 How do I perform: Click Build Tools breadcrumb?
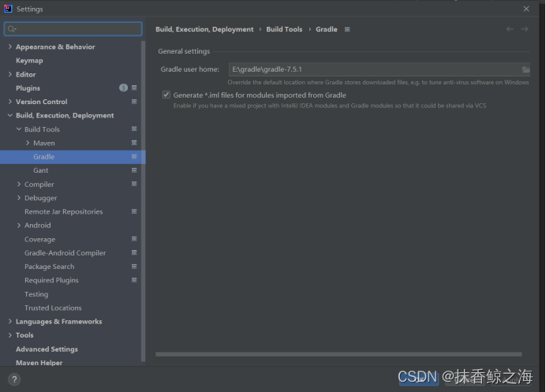pyautogui.click(x=284, y=29)
